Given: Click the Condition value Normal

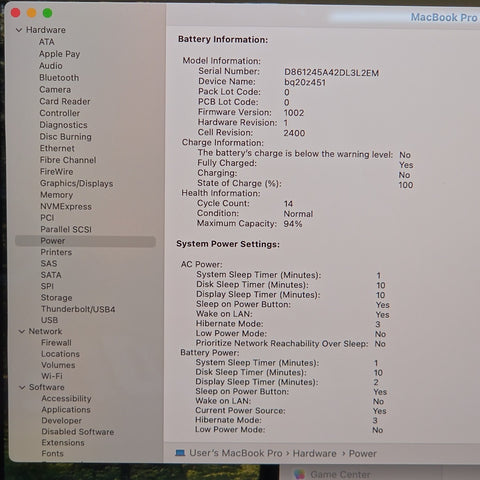Looking at the screenshot, I should [x=298, y=214].
